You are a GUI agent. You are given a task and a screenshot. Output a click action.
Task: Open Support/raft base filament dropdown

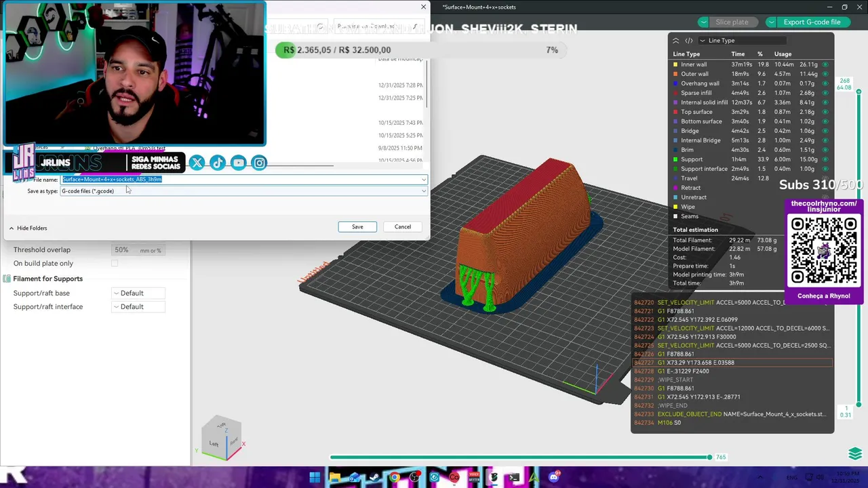[138, 293]
